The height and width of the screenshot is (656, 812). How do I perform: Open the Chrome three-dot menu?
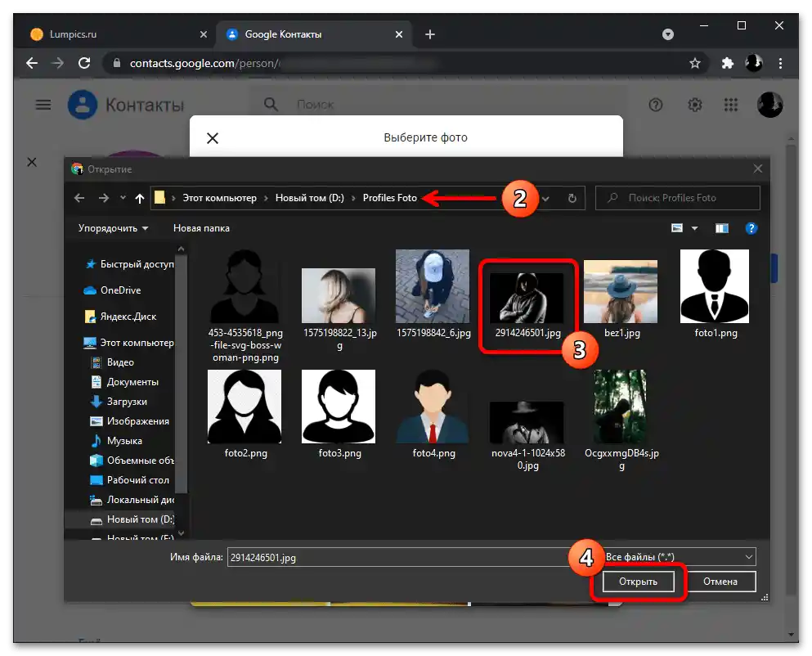pos(780,63)
